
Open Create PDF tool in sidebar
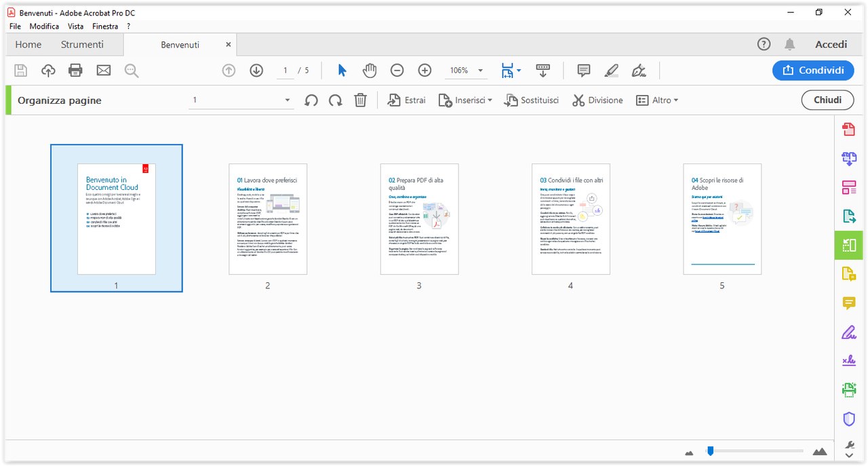tap(849, 130)
